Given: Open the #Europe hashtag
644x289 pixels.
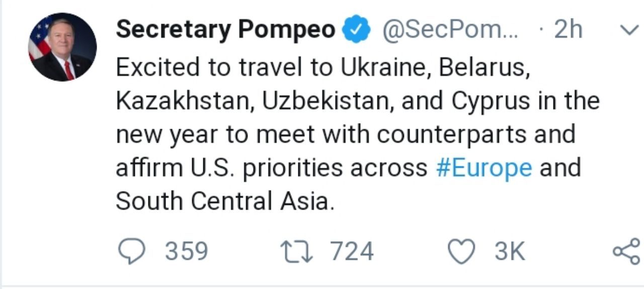Looking at the screenshot, I should [484, 167].
